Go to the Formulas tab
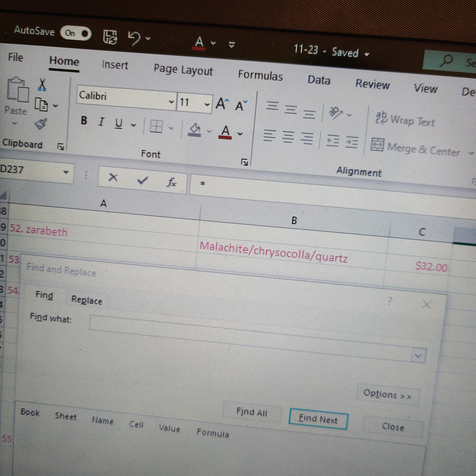476x476 pixels. pos(260,75)
